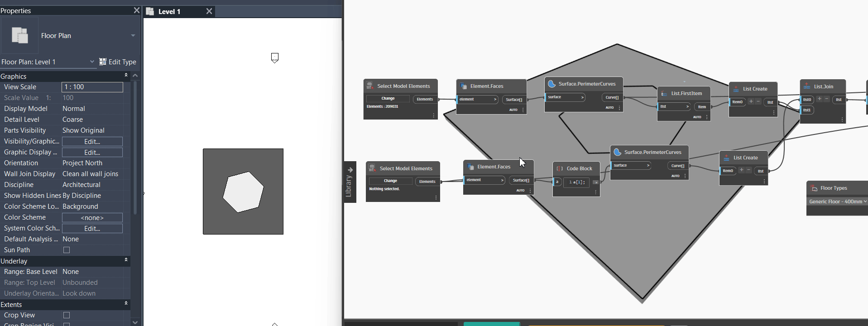Close the Level 1 view tab
Screen dimensions: 868x326
pyautogui.click(x=209, y=11)
